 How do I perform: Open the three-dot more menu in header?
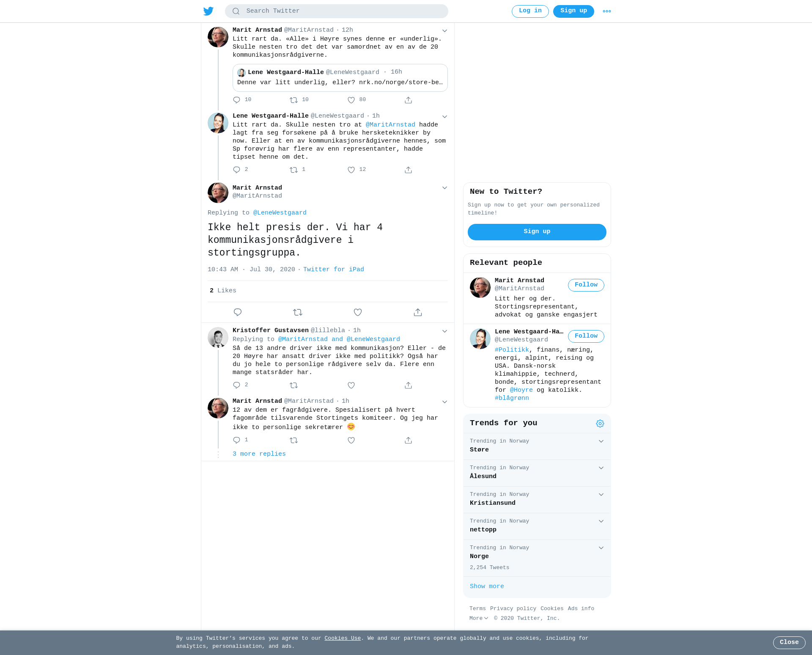pyautogui.click(x=607, y=11)
